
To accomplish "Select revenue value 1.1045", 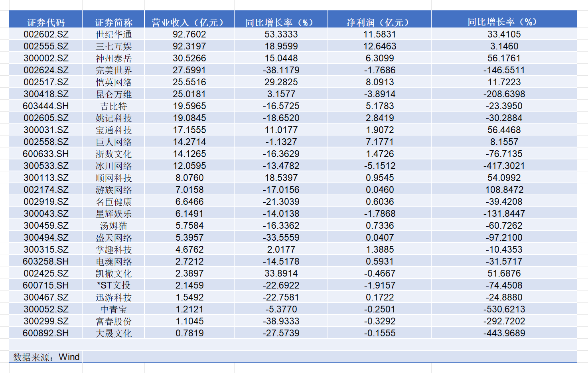I will pyautogui.click(x=189, y=321).
